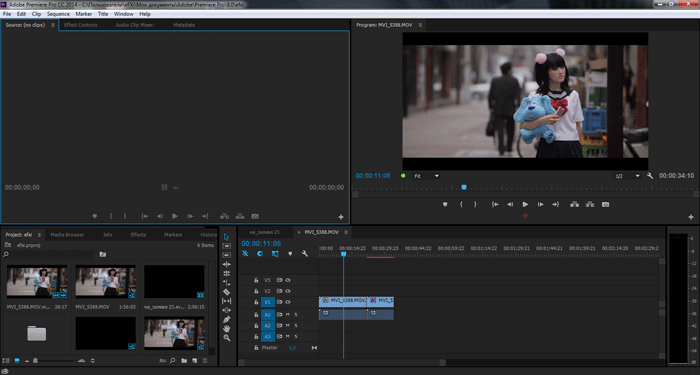Viewport: 700px width, 375px height.
Task: Open the Sequence menu
Action: (x=58, y=14)
